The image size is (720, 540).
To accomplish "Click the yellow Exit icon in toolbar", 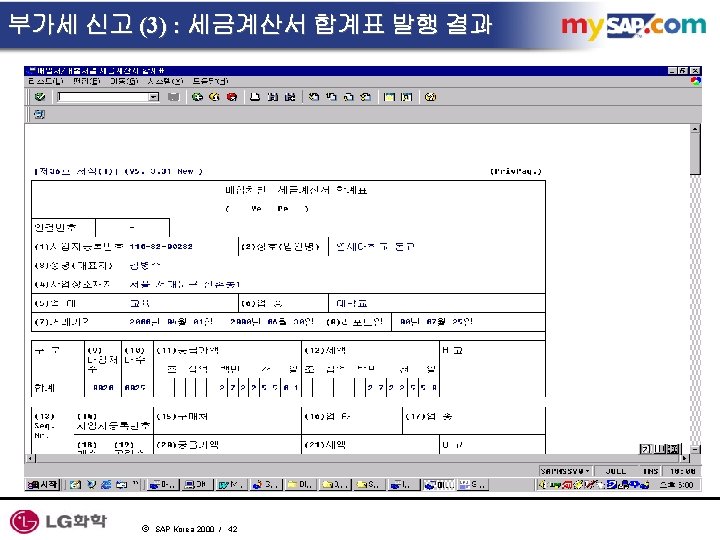I will coord(214,97).
